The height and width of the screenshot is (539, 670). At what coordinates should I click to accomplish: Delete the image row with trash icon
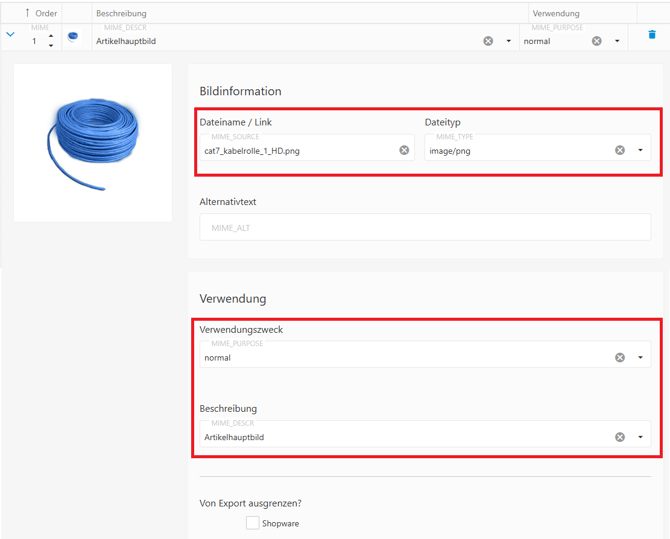(652, 35)
